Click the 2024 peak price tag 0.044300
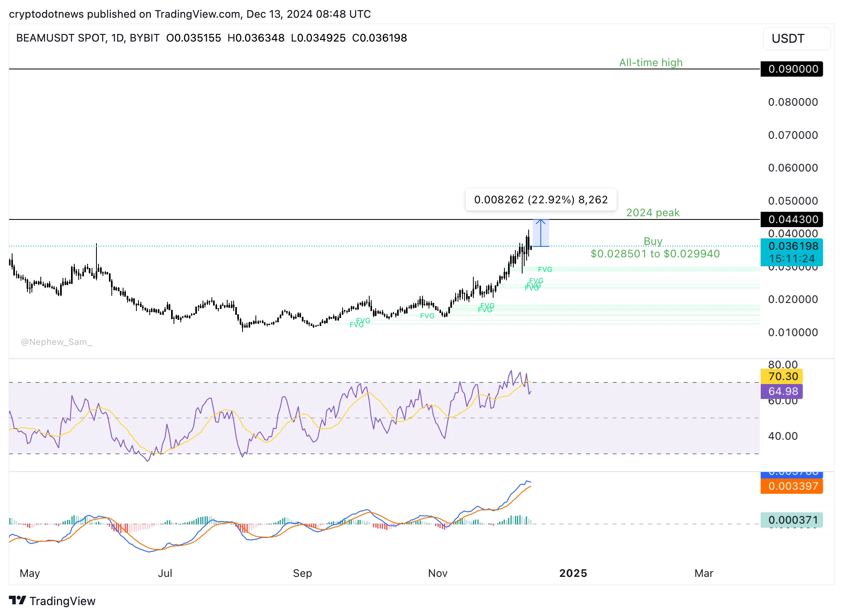The height and width of the screenshot is (616, 843). click(791, 219)
